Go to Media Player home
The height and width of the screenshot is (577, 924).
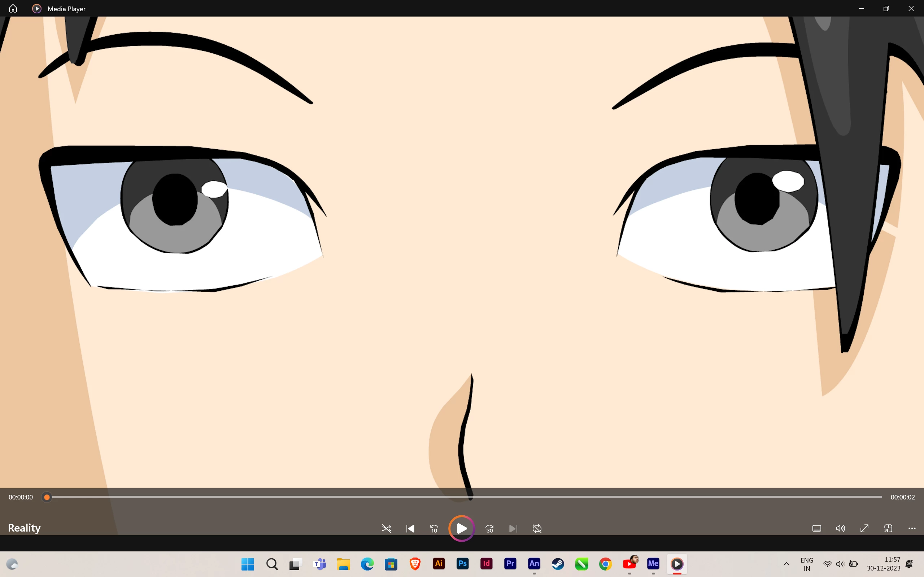(x=13, y=8)
